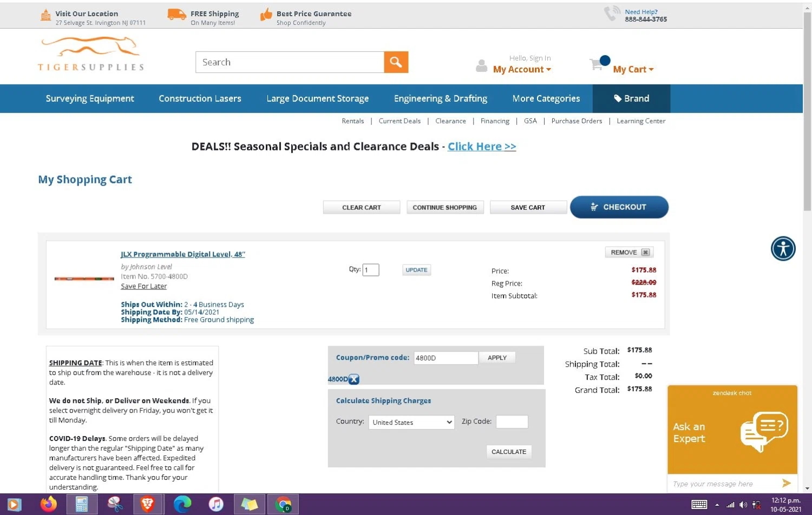Open Surveying Equipment menu

[x=90, y=98]
